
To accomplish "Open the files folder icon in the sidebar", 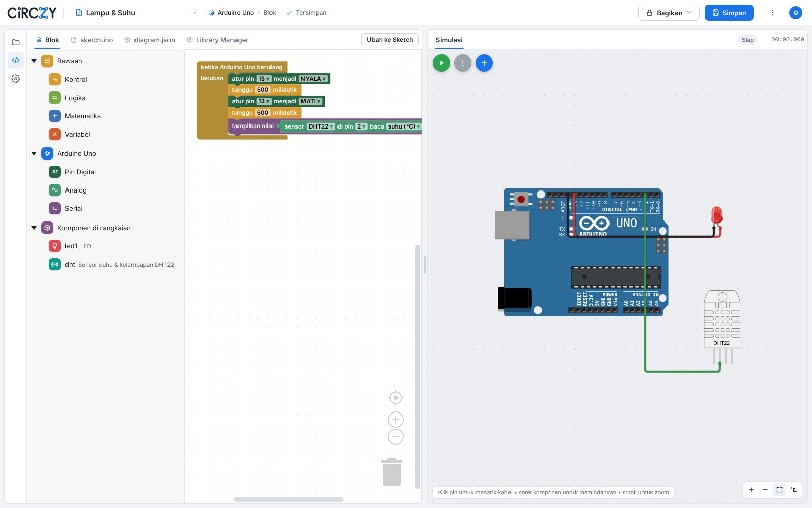I will click(x=16, y=42).
